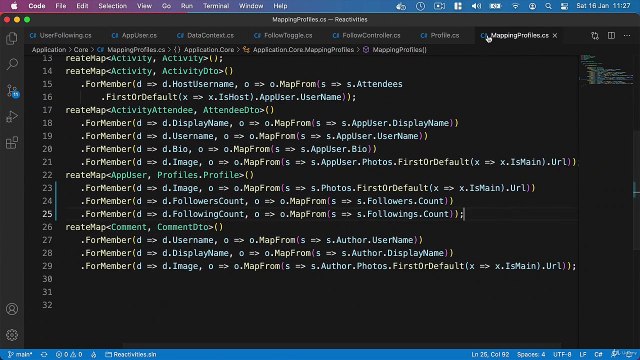Click the Time Machine clock icon

click(420, 6)
